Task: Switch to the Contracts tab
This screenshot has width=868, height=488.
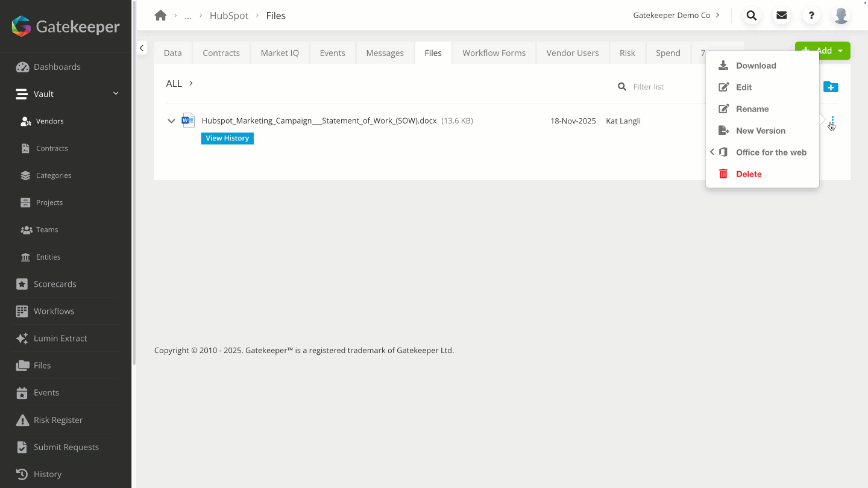Action: click(x=221, y=53)
